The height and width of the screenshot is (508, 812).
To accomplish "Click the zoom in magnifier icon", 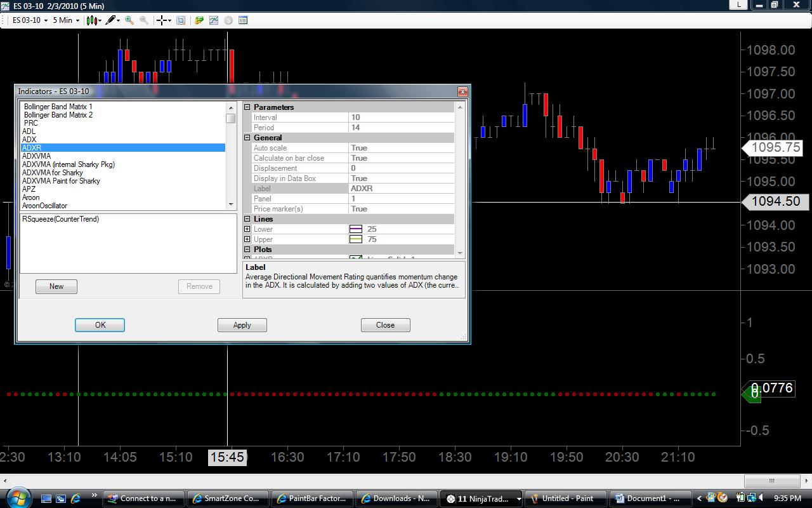I will 129,20.
